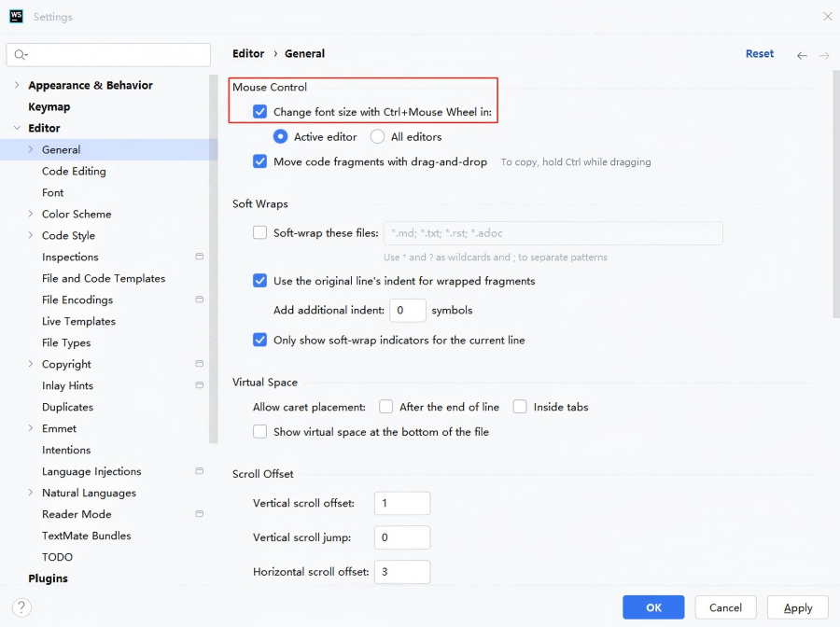Toggle Use the original line's indent checkbox
Image resolution: width=840 pixels, height=627 pixels.
coord(259,281)
